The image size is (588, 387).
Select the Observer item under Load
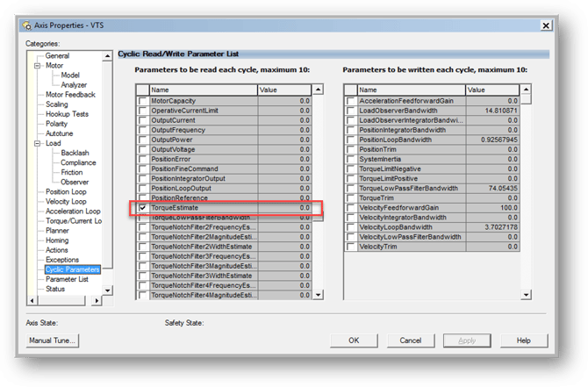tap(75, 182)
